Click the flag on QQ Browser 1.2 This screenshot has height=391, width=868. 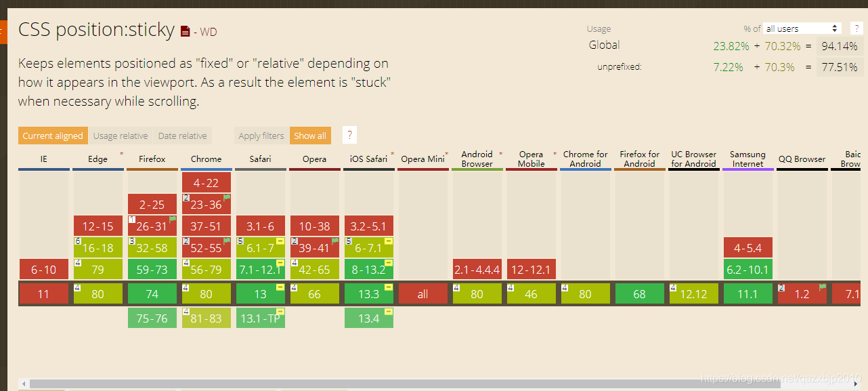[x=823, y=287]
